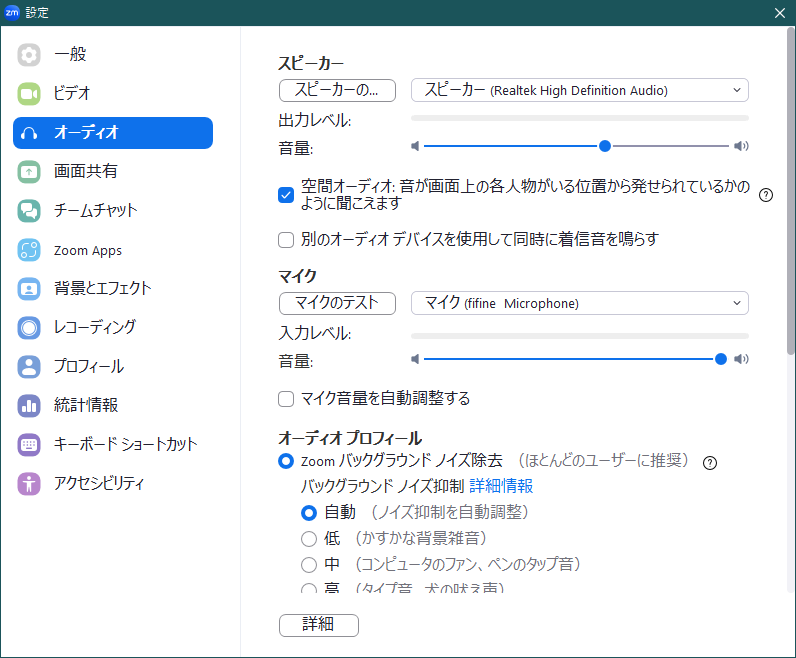Select 高 noise suppression radio

coord(309,589)
